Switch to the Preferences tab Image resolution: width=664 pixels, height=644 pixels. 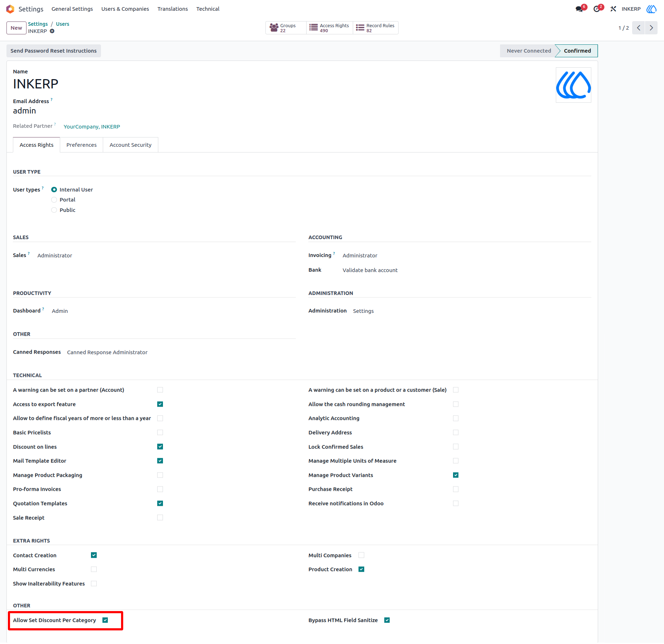[82, 145]
